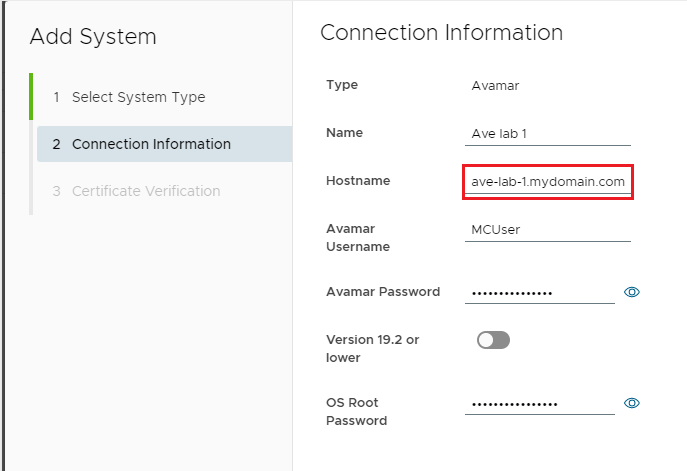Click the Avamar value next to Type
This screenshot has width=687, height=471.
pyautogui.click(x=495, y=86)
